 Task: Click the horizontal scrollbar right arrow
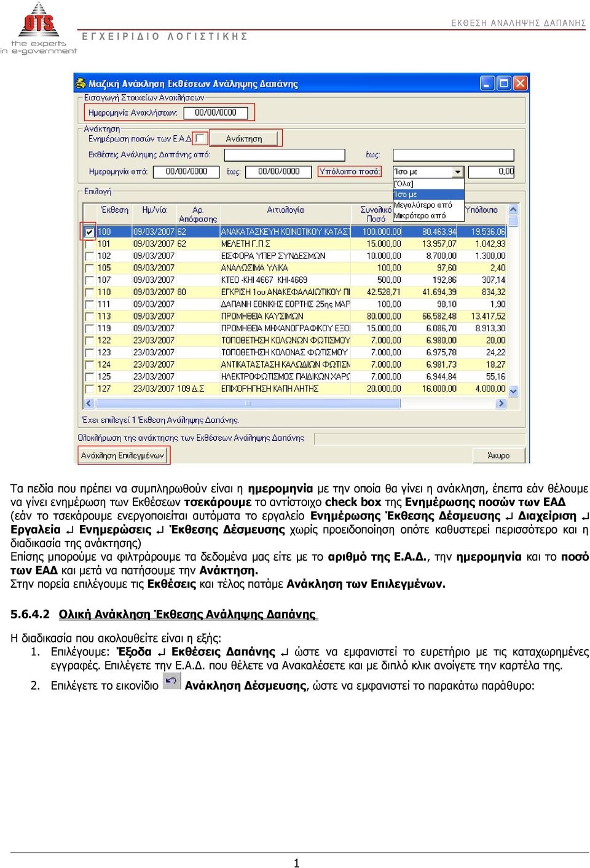pos(501,403)
